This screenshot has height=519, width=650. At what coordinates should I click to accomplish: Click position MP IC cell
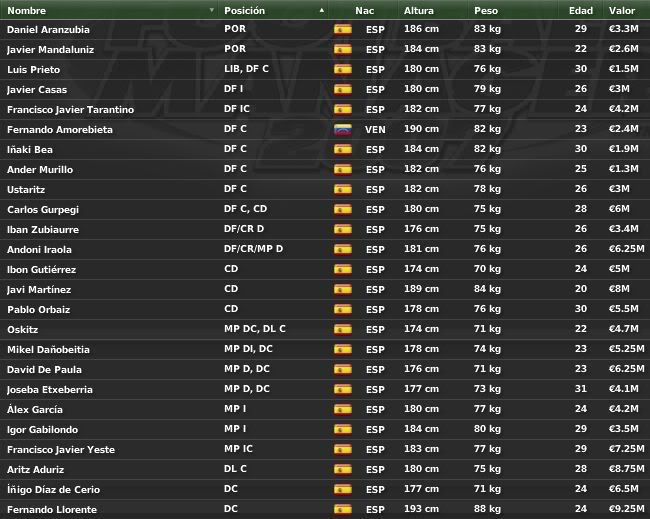pos(238,449)
